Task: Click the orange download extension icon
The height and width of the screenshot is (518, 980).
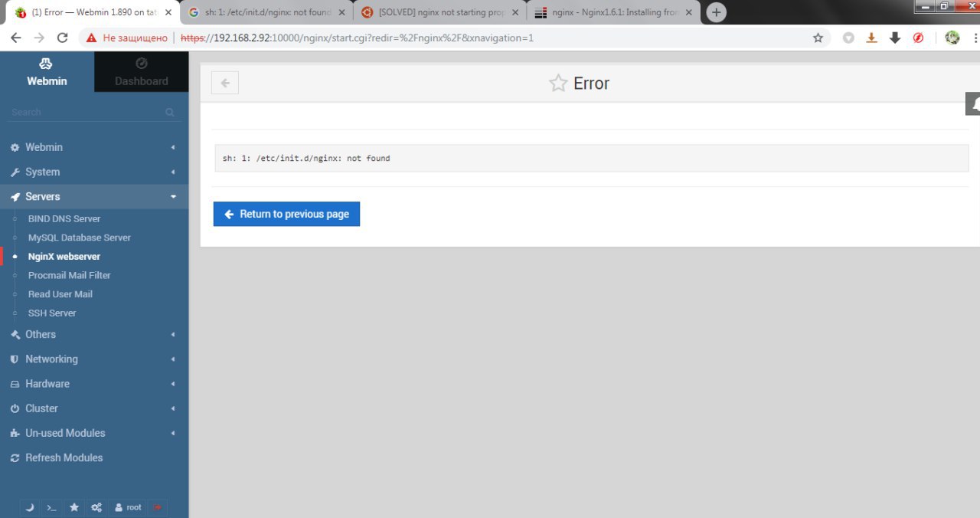Action: [871, 38]
